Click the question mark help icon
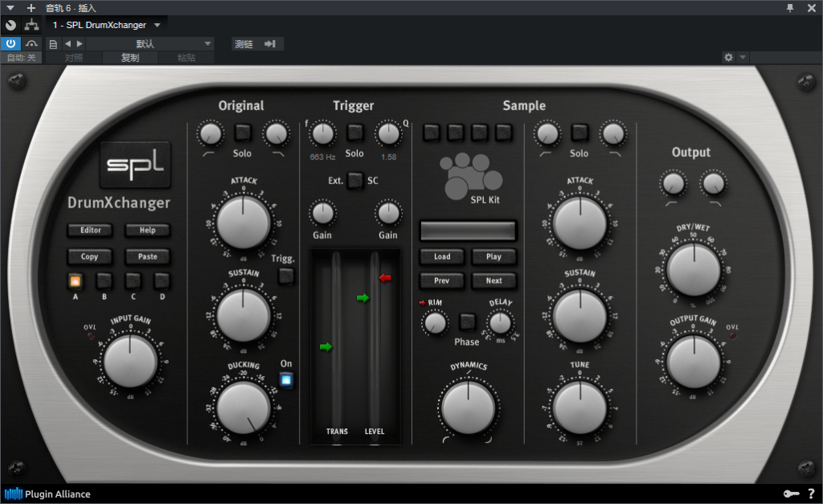Viewport: 823px width, 504px height. [812, 494]
